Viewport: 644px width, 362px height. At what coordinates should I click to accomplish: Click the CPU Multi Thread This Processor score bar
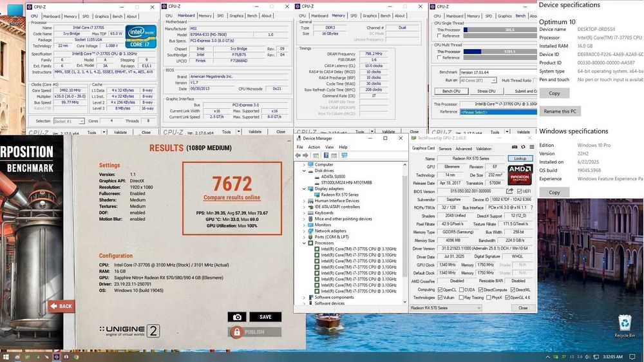(x=500, y=52)
